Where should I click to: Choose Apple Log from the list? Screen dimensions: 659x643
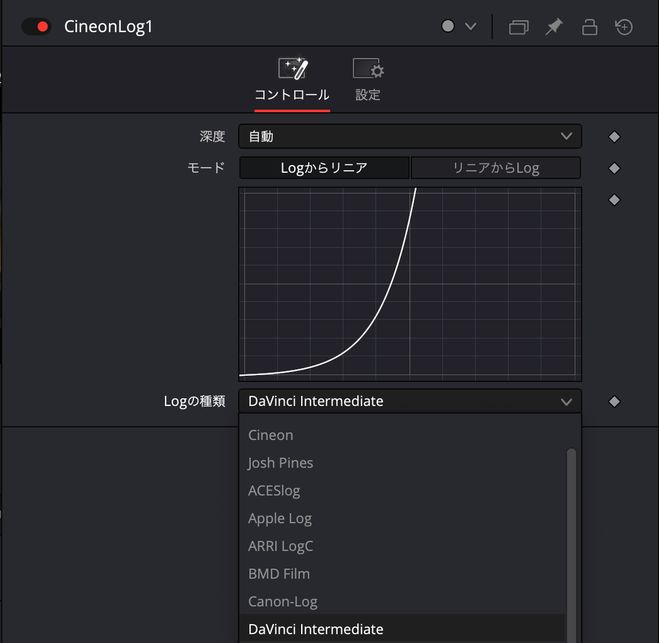tap(401, 518)
